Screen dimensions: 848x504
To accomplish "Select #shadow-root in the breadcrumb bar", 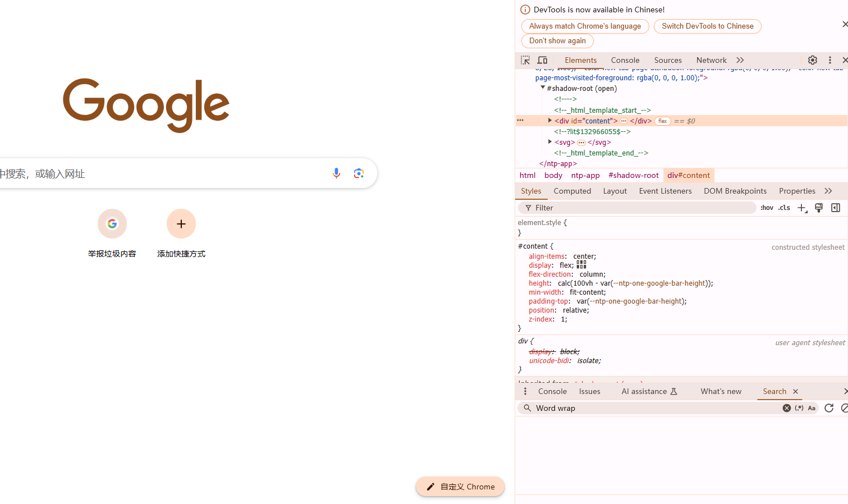I will click(x=634, y=175).
